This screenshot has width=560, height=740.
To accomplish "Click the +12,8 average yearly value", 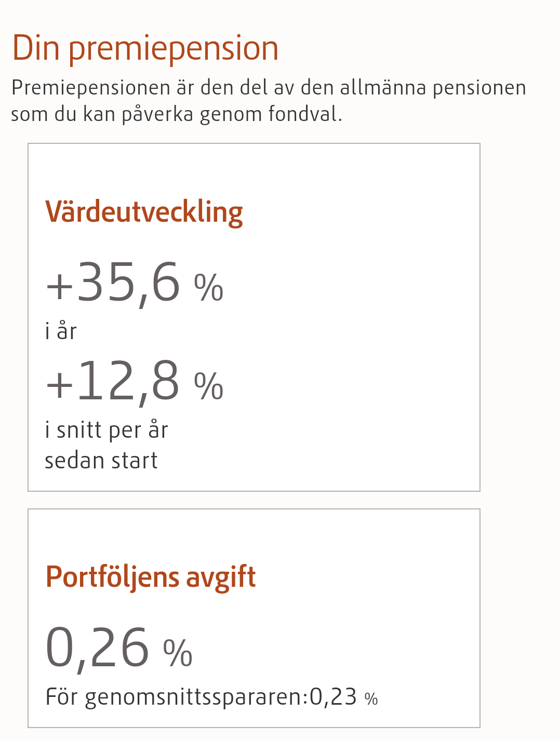I will click(x=113, y=382).
